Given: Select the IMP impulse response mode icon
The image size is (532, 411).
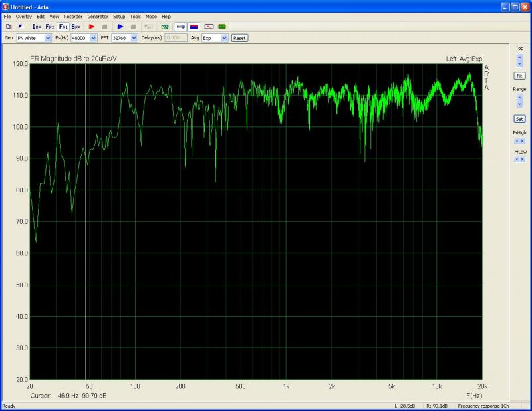Looking at the screenshot, I should point(37,27).
